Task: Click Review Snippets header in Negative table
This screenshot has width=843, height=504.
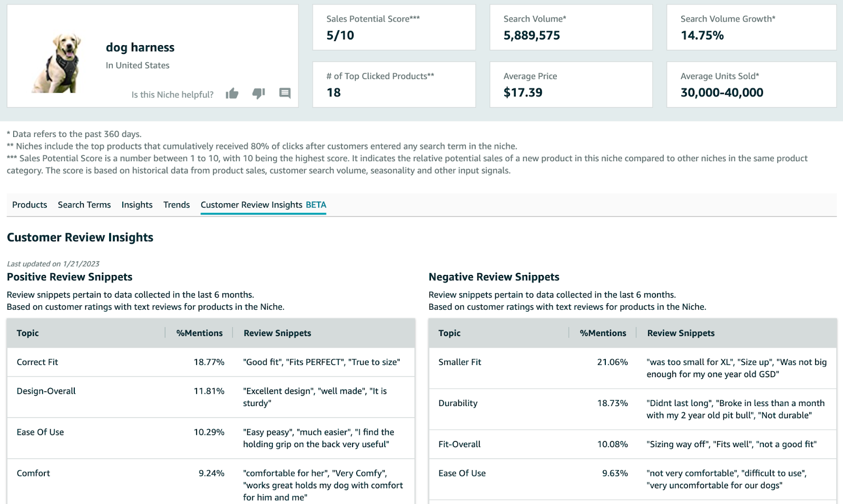Action: click(x=681, y=333)
